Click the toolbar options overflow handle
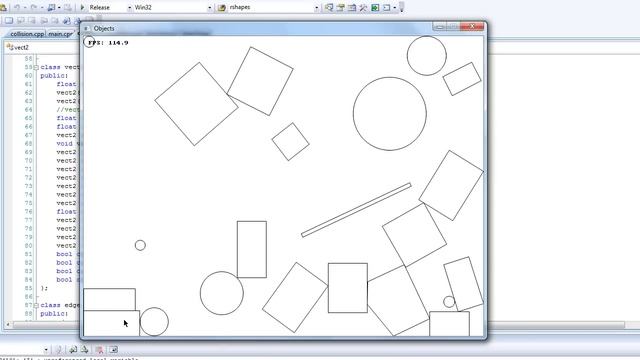The height and width of the screenshot is (360, 640). [402, 7]
